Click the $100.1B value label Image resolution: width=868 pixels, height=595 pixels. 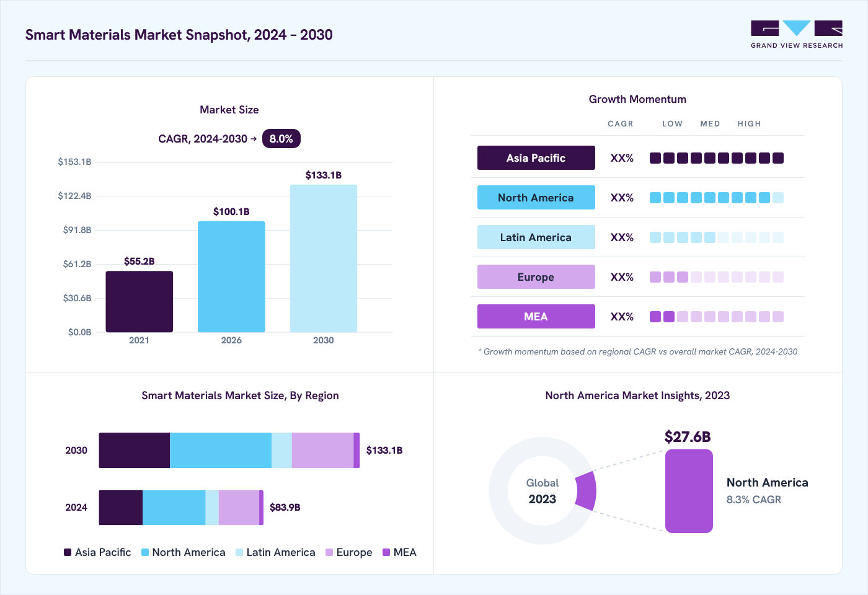231,212
